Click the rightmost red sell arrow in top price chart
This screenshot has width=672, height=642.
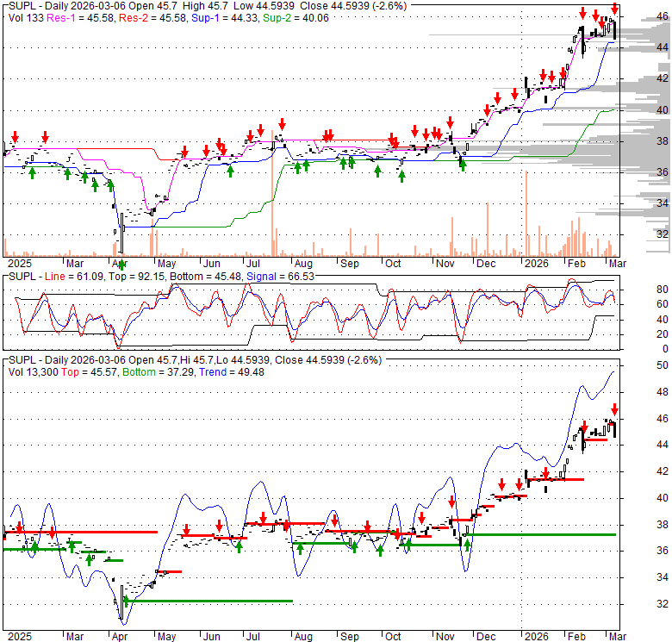coord(614,9)
